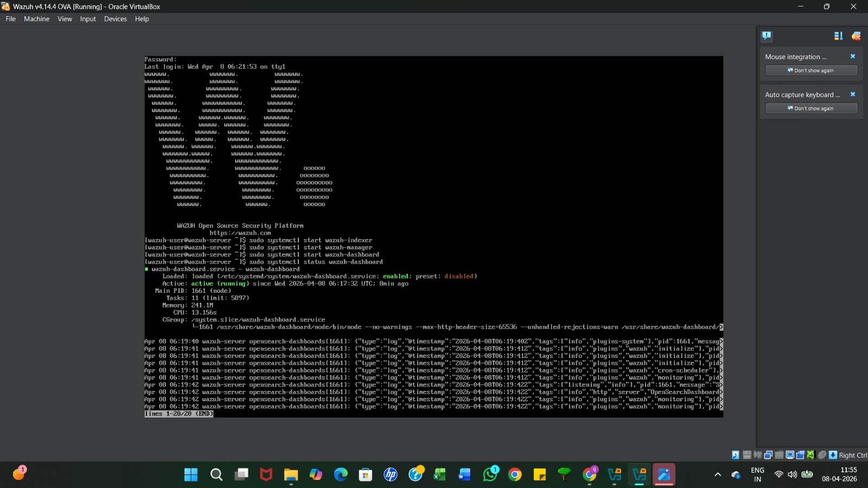Open the View menu
868x488 pixels.
(65, 19)
